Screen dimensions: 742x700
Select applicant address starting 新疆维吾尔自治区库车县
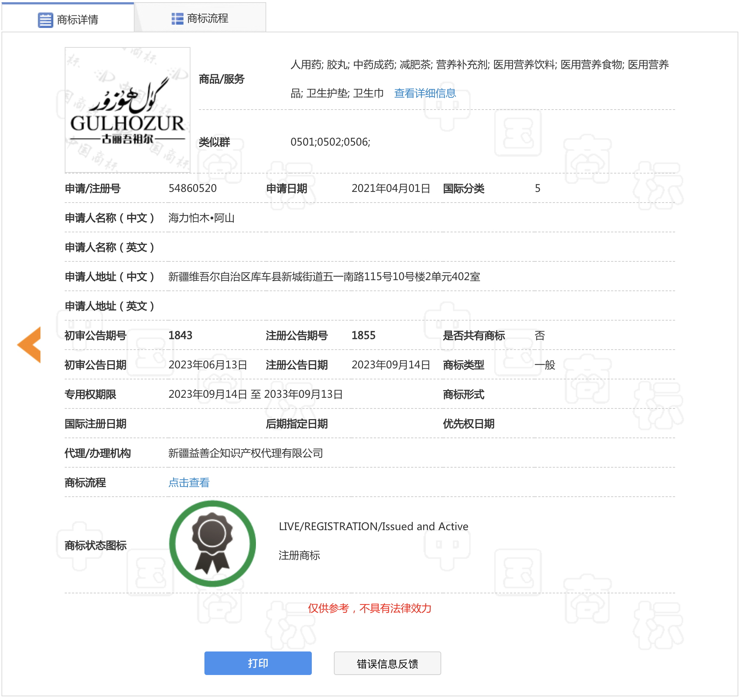pyautogui.click(x=324, y=277)
